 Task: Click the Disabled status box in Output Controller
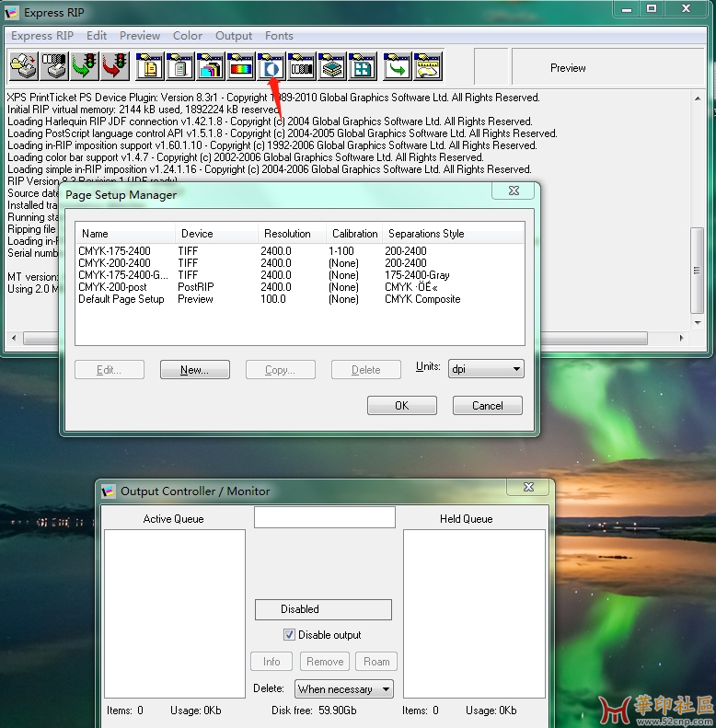[323, 609]
